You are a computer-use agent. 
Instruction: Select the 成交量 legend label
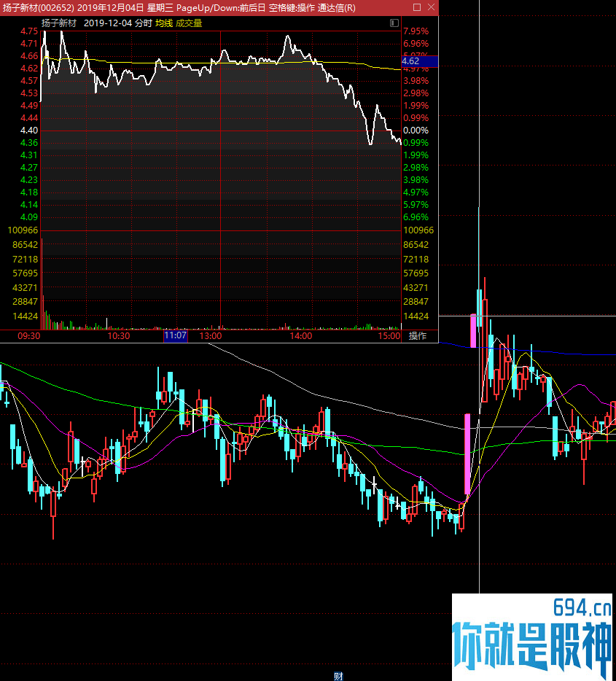coord(189,23)
